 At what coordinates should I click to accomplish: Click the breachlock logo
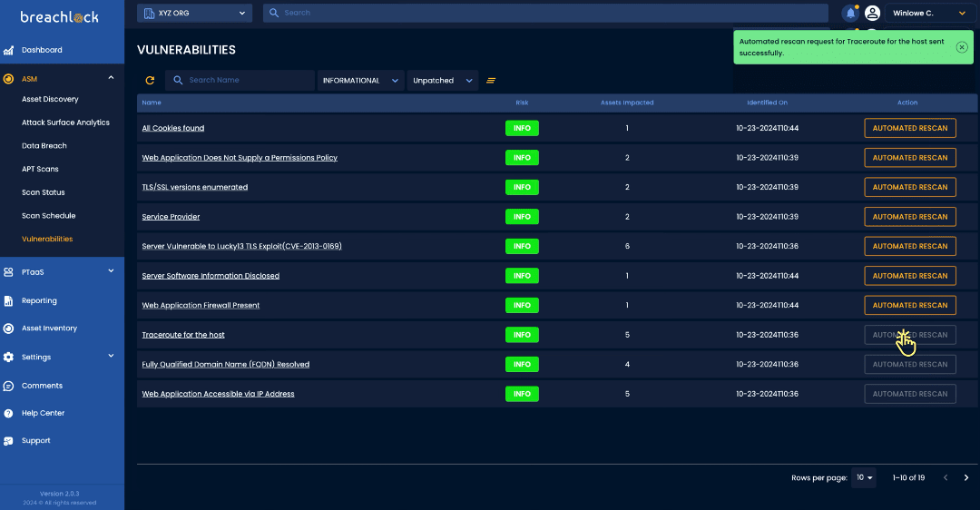tap(59, 17)
